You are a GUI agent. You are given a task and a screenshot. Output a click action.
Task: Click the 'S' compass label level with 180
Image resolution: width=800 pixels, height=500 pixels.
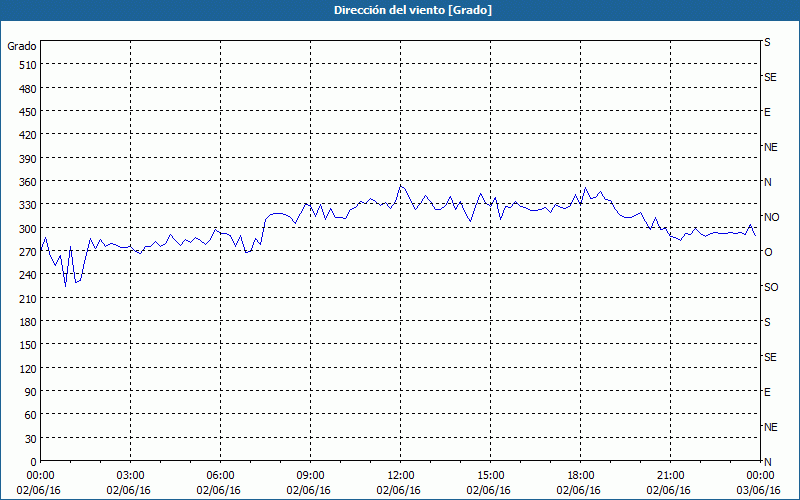pos(767,322)
